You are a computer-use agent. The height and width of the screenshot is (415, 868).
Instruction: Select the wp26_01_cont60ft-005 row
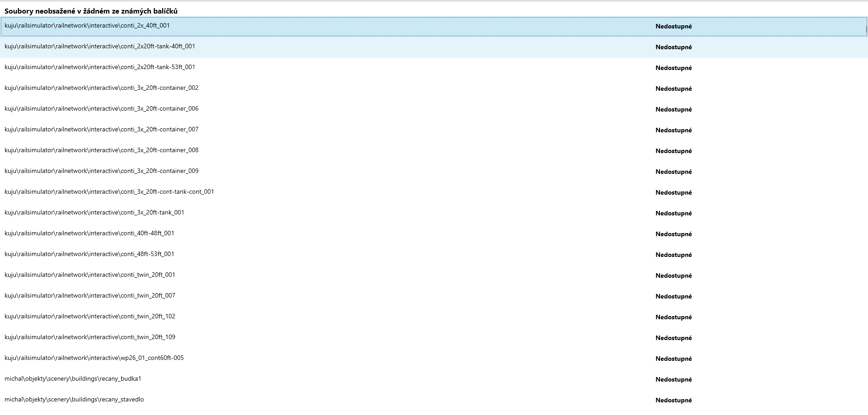(434, 359)
